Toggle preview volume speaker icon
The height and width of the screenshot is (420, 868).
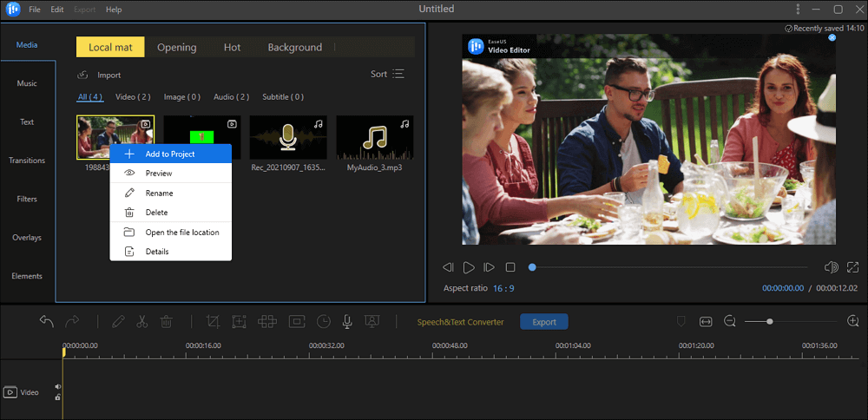click(x=831, y=267)
